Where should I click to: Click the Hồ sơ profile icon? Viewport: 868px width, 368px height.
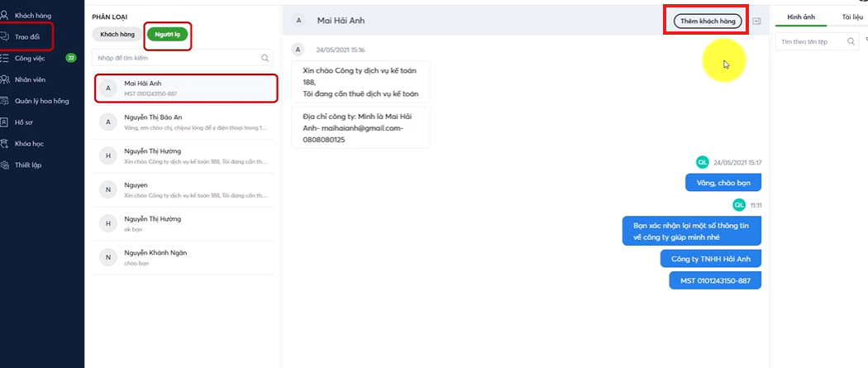point(4,122)
